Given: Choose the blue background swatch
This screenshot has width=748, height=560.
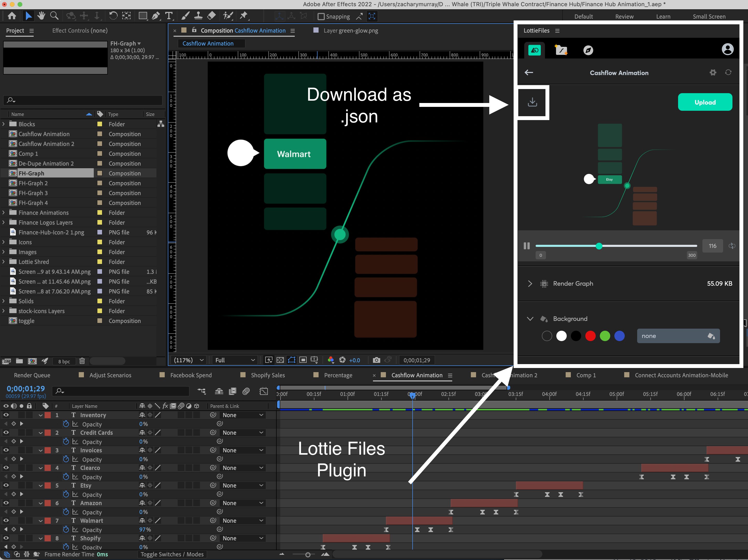Looking at the screenshot, I should 620,336.
